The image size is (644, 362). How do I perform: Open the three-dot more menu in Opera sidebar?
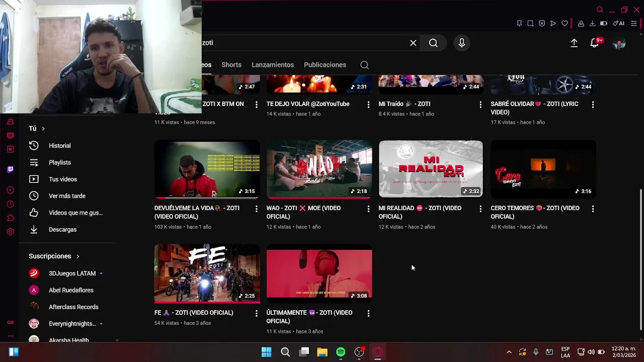(10, 336)
